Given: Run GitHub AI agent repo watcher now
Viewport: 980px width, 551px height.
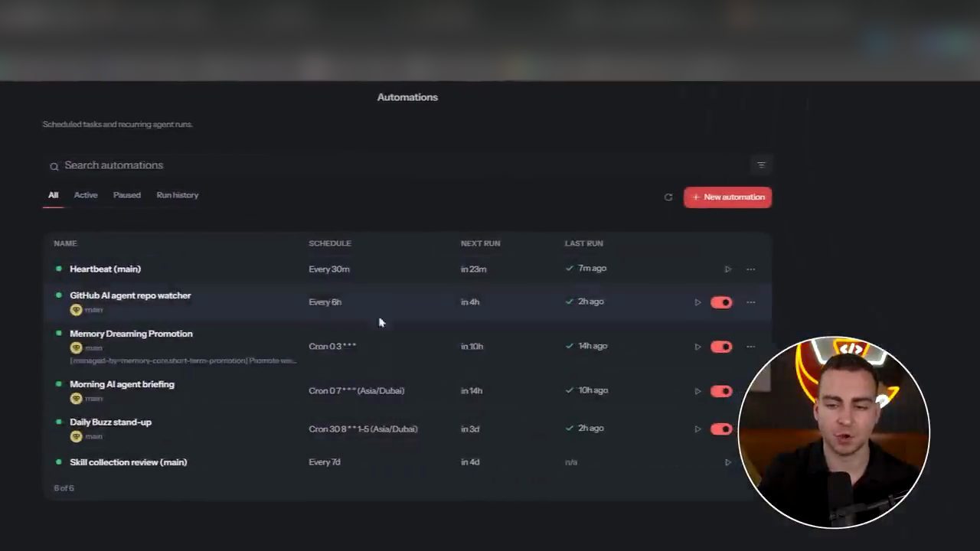Looking at the screenshot, I should tap(697, 302).
